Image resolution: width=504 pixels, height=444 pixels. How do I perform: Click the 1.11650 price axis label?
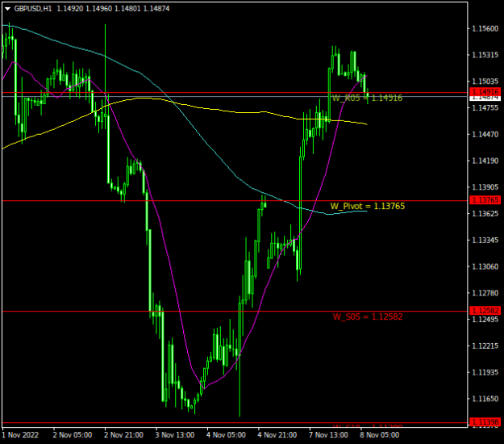pyautogui.click(x=485, y=399)
